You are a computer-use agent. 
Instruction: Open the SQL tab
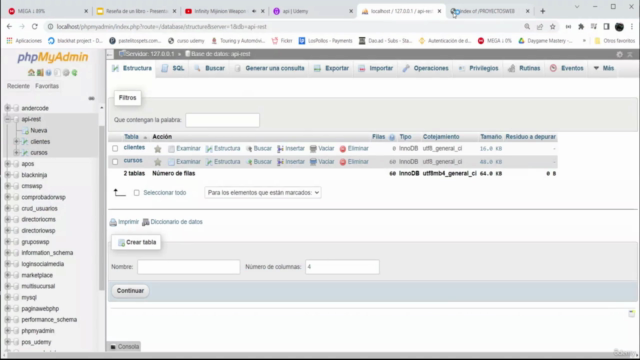(x=173, y=68)
